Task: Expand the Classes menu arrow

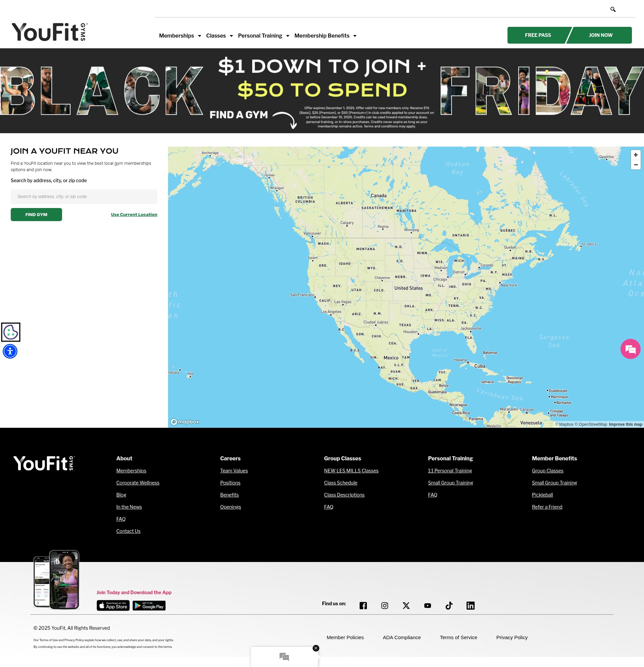Action: point(231,36)
